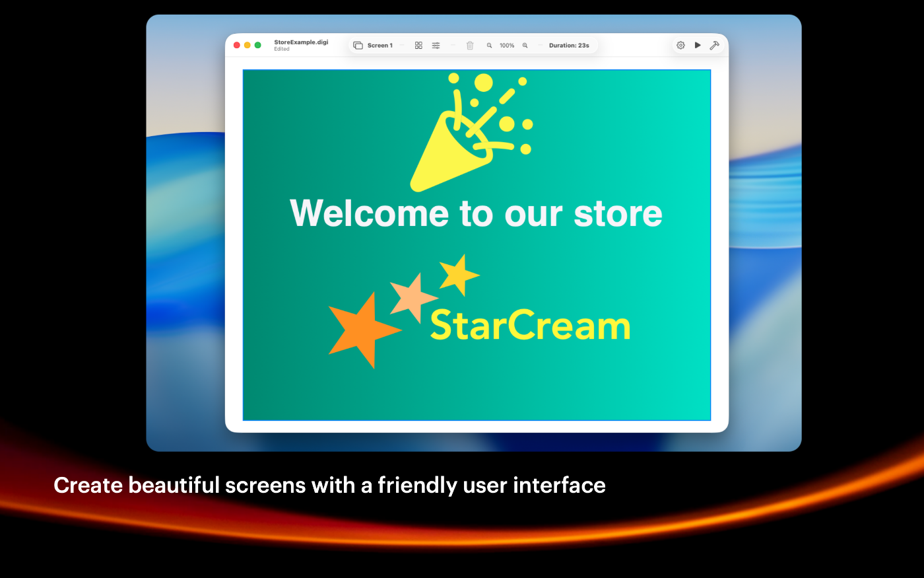Viewport: 924px width, 578px height.
Task: Select the StarCream logo text
Action: click(530, 326)
